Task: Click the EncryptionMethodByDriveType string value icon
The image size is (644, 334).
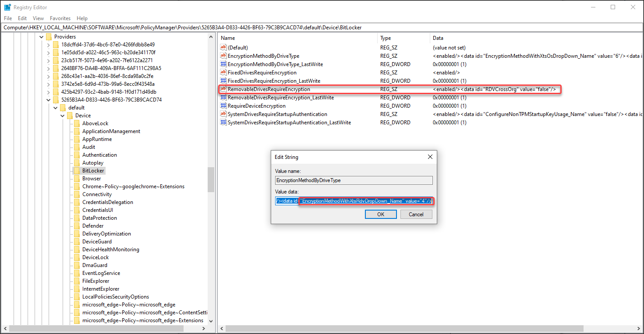Action: [223, 56]
